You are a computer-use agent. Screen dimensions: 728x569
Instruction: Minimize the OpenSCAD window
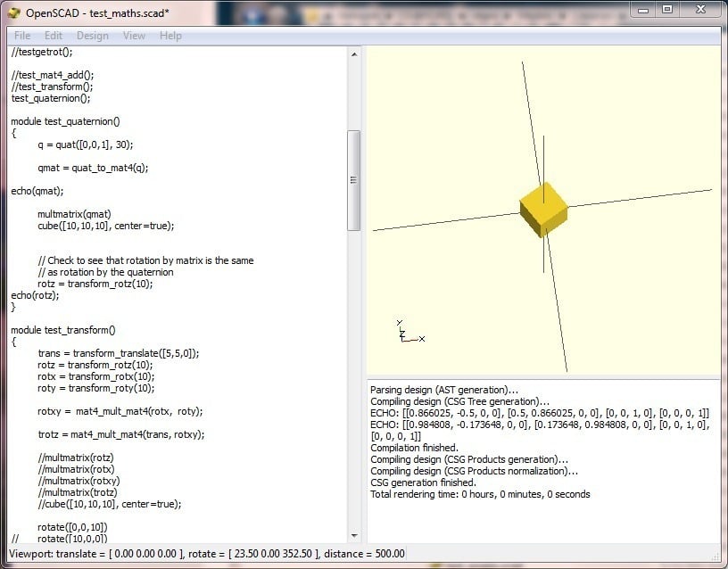pos(646,9)
